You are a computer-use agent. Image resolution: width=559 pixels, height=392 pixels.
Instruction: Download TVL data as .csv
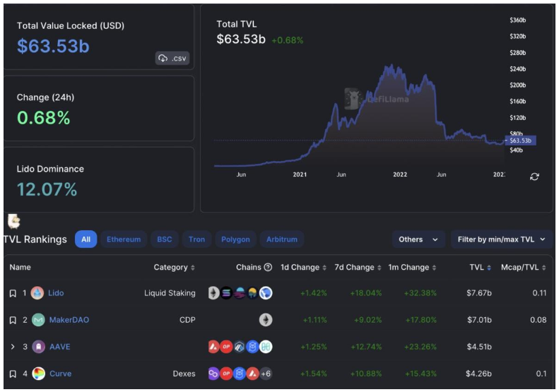point(172,58)
